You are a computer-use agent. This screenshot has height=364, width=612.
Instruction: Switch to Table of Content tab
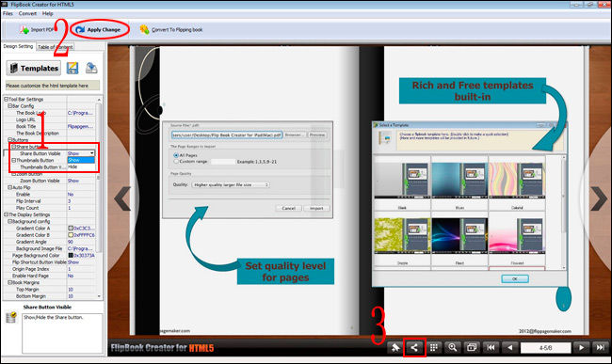click(x=55, y=47)
